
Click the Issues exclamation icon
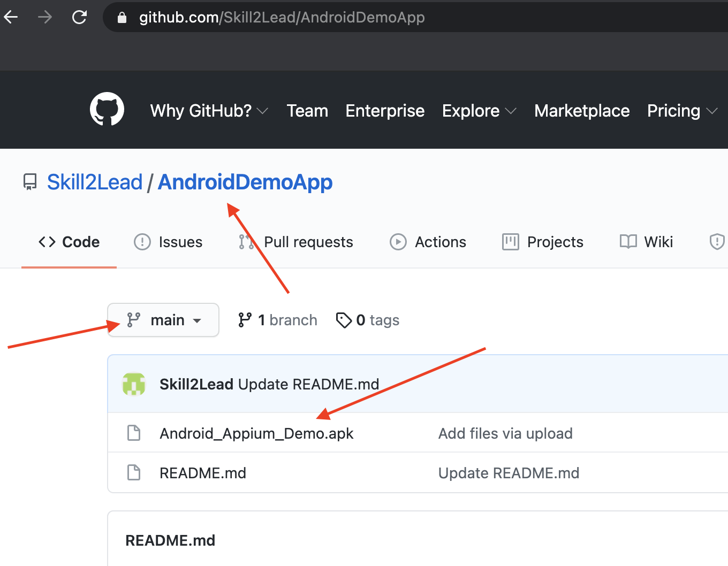(141, 242)
